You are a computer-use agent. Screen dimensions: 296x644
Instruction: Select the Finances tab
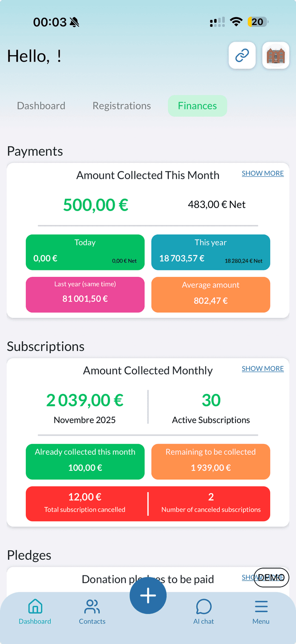tap(197, 106)
